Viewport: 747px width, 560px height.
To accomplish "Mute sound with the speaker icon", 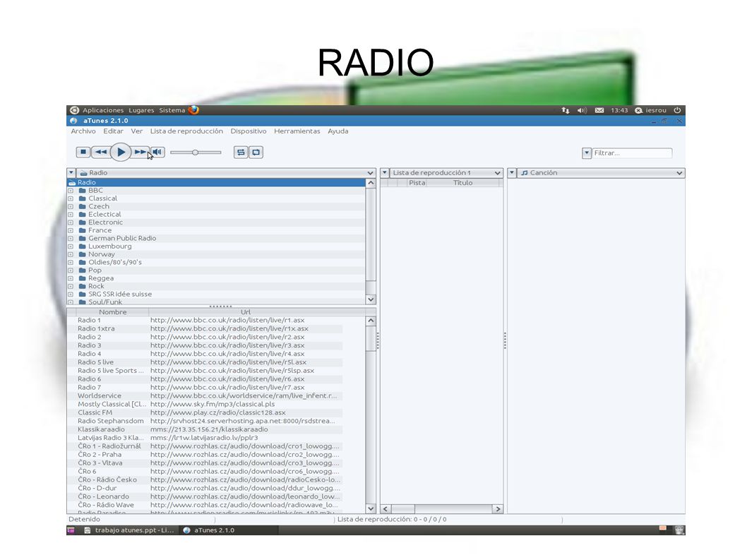I will (157, 152).
